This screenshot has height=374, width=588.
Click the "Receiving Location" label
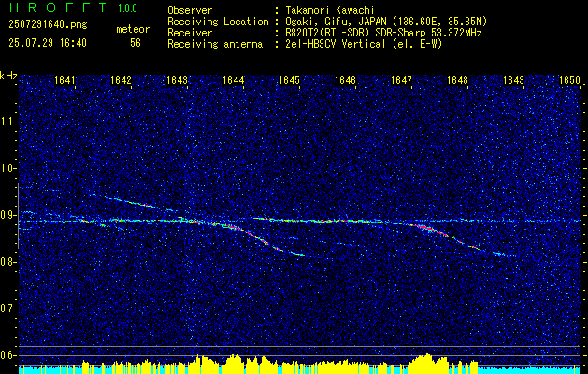(x=218, y=22)
